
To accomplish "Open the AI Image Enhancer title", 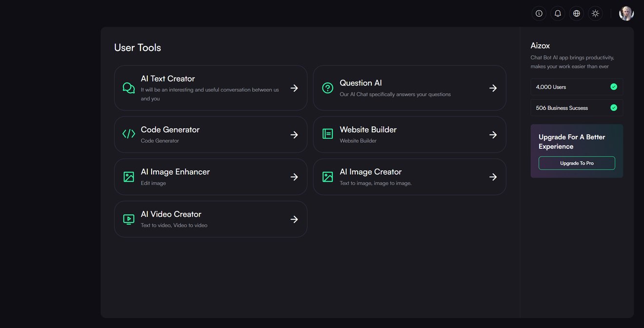I will click(x=175, y=172).
